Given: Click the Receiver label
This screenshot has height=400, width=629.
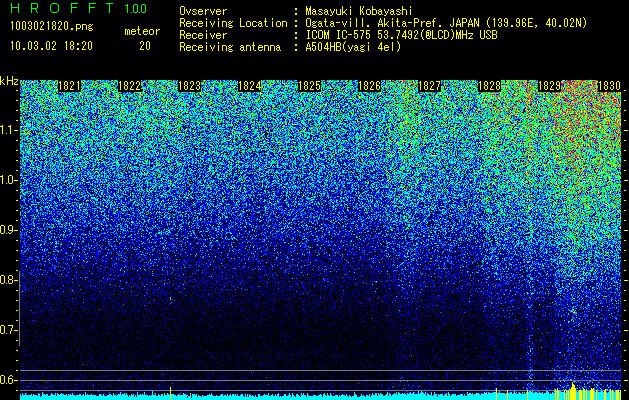Looking at the screenshot, I should tap(203, 35).
